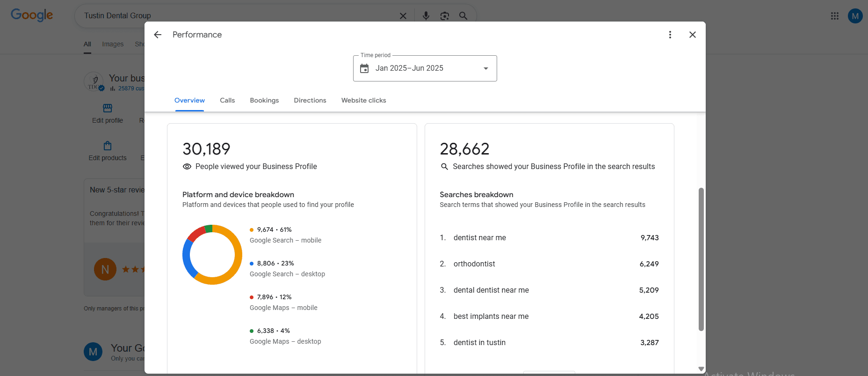Image resolution: width=868 pixels, height=376 pixels.
Task: Switch to Images results tab
Action: click(x=113, y=44)
